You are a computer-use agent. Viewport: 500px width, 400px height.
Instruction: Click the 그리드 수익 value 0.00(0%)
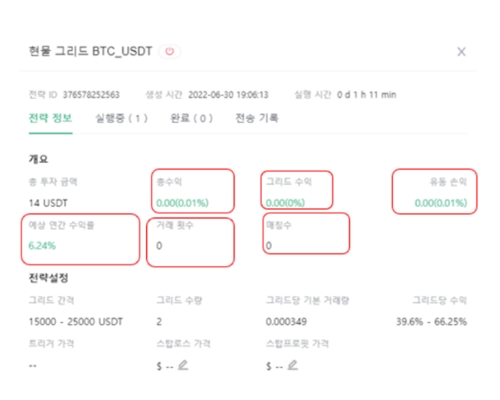285,203
